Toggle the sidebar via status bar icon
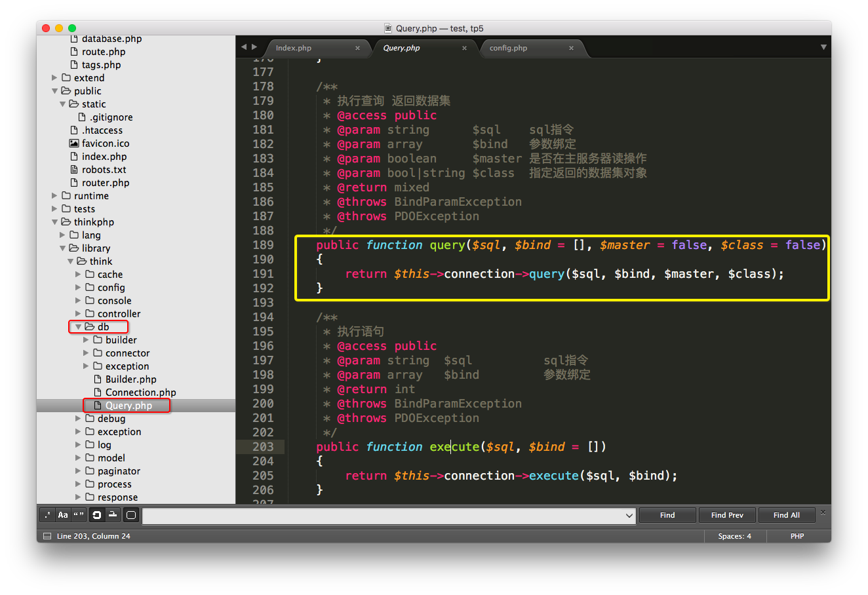Image resolution: width=868 pixels, height=595 pixels. pyautogui.click(x=47, y=536)
